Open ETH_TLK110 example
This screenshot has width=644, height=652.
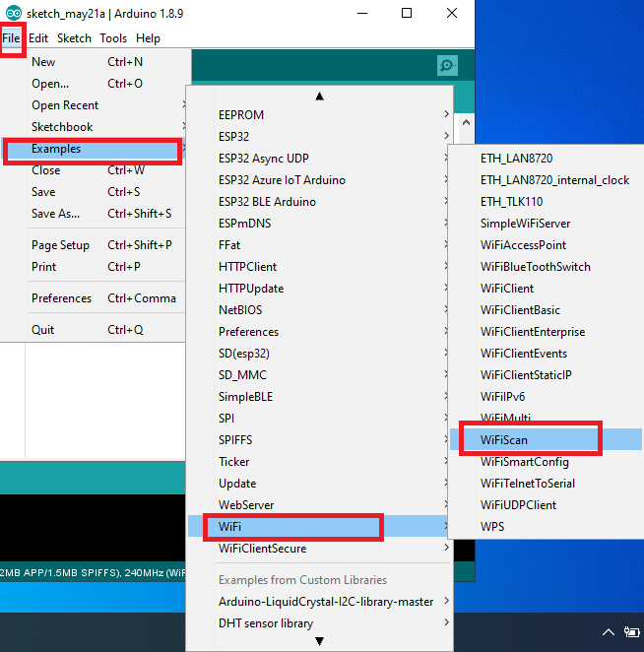547,202
